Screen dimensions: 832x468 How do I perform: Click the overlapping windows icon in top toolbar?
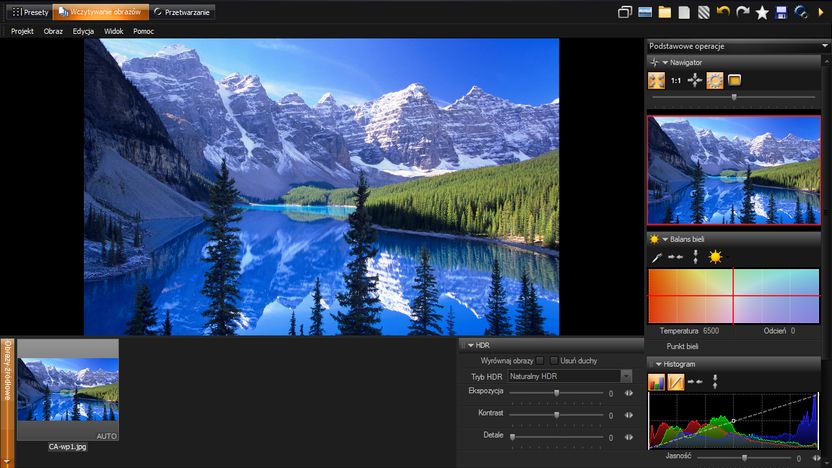coord(625,12)
